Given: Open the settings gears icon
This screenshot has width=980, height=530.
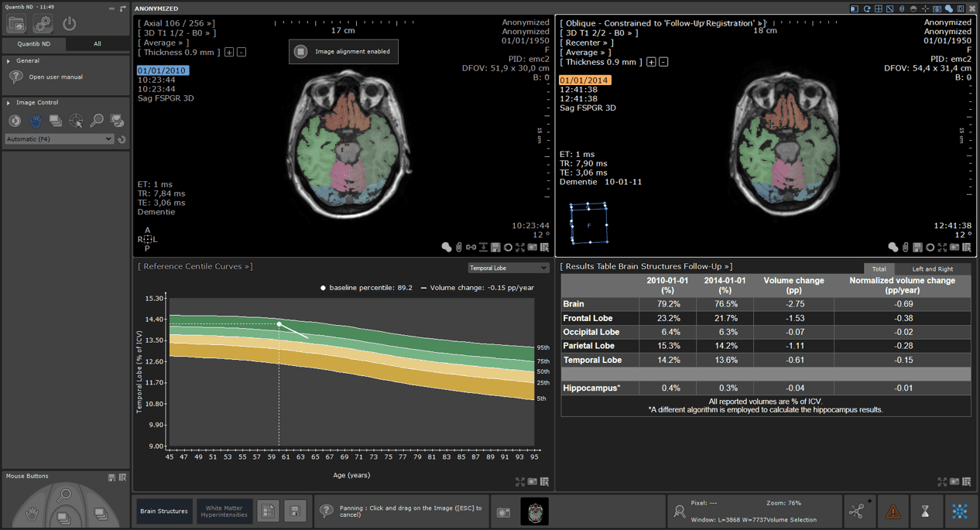Looking at the screenshot, I should coord(43,24).
